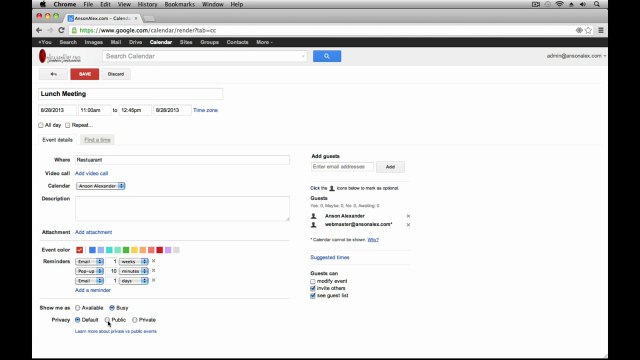
Task: Open the Chrome hamburger menu
Action: [601, 30]
